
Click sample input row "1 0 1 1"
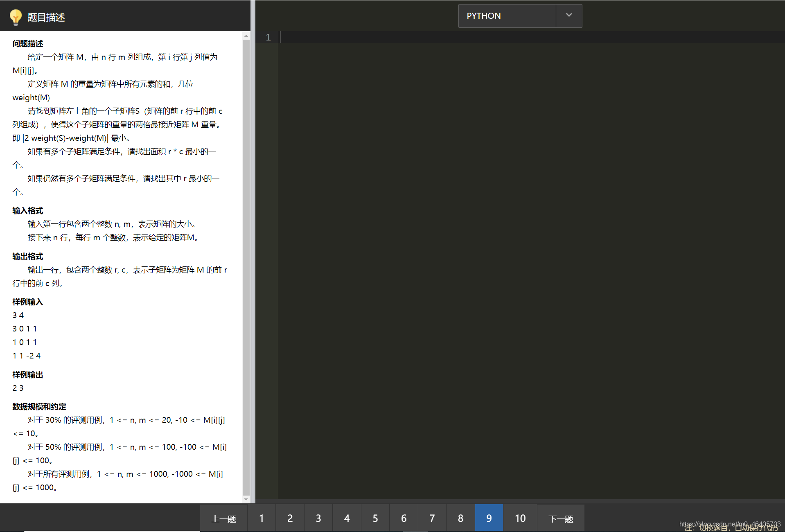(25, 342)
